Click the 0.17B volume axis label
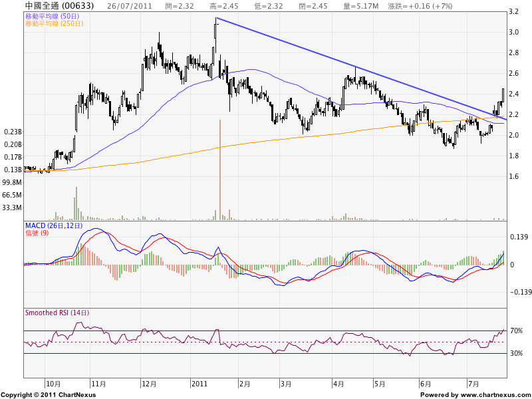The height and width of the screenshot is (399, 532). coord(13,157)
